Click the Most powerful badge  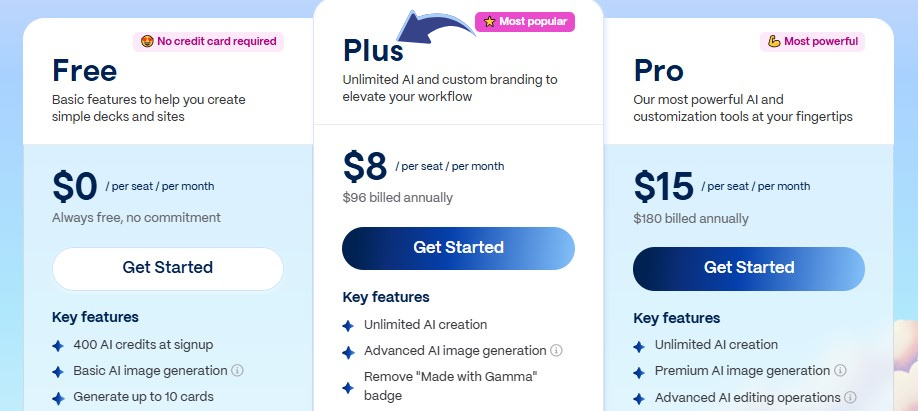(x=811, y=41)
